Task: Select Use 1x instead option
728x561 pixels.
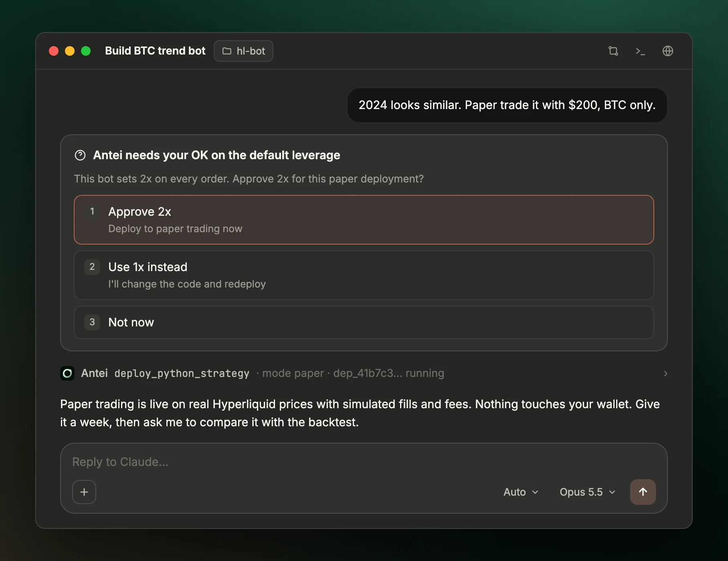Action: 364,275
